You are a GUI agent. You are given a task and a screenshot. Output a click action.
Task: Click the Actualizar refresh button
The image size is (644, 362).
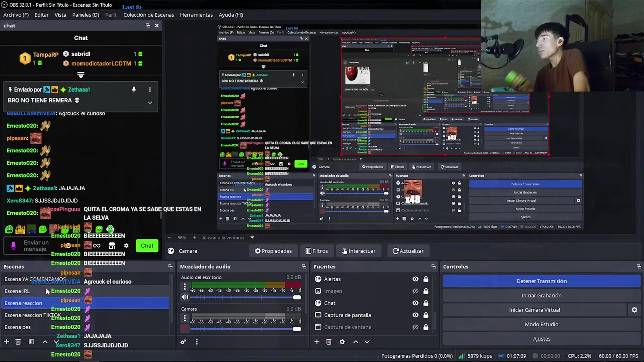(x=408, y=251)
